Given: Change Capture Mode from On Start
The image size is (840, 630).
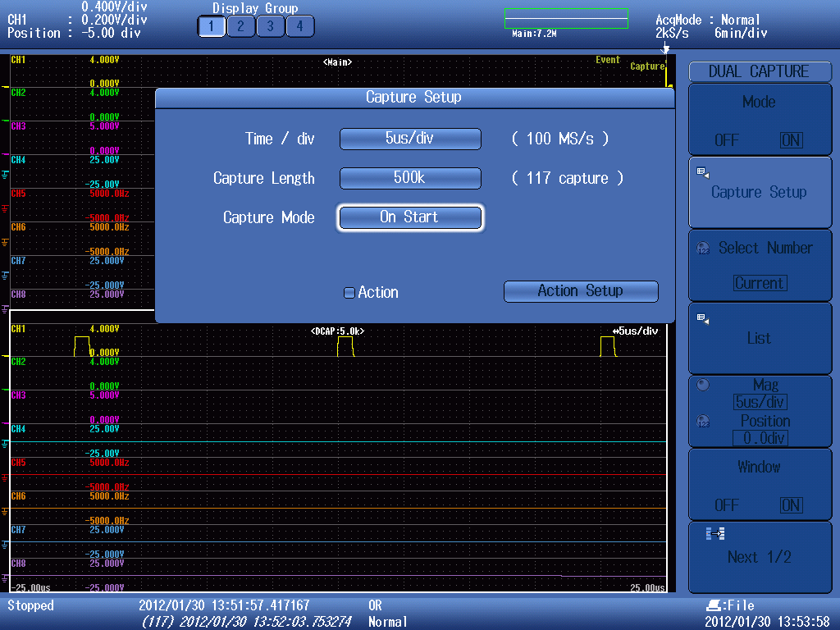Looking at the screenshot, I should (410, 217).
